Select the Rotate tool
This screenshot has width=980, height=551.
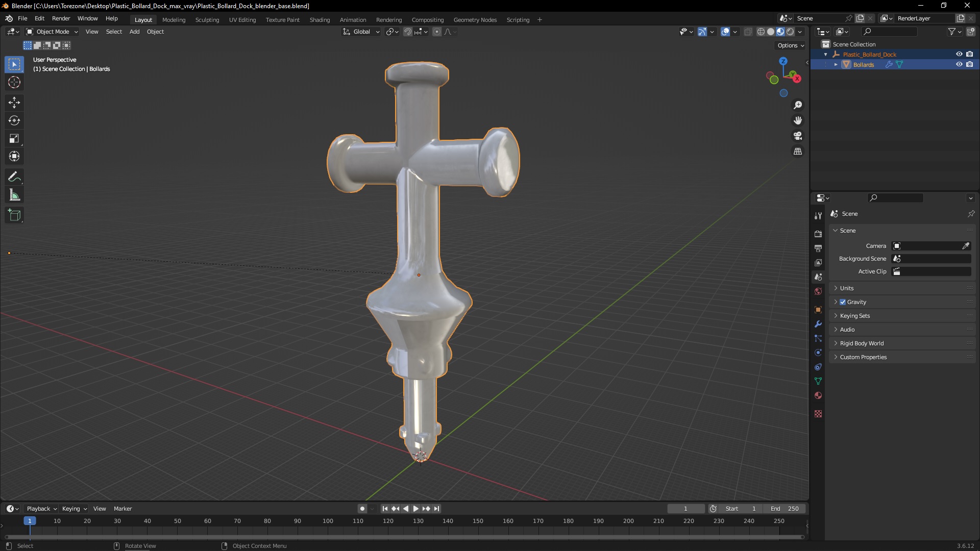pyautogui.click(x=14, y=120)
